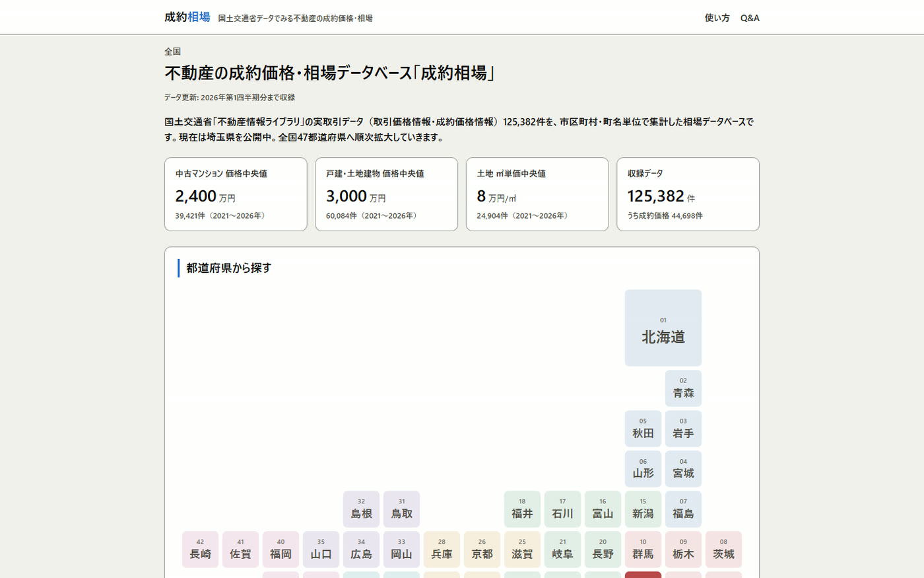Go to 栃木 prefecture tile
Screen dimensions: 924x578
coord(683,550)
